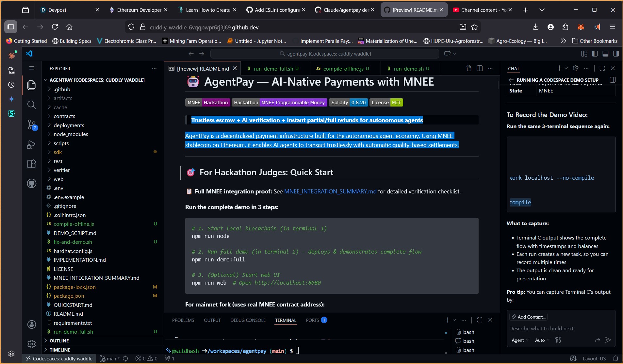623x364 pixels.
Task: Open the Search view in activity bar
Action: (x=31, y=105)
